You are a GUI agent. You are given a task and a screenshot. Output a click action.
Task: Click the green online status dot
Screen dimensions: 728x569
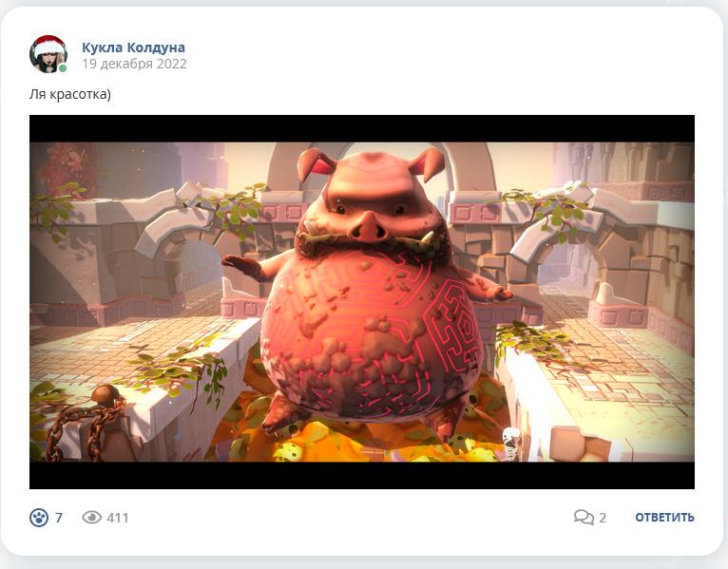coord(63,68)
